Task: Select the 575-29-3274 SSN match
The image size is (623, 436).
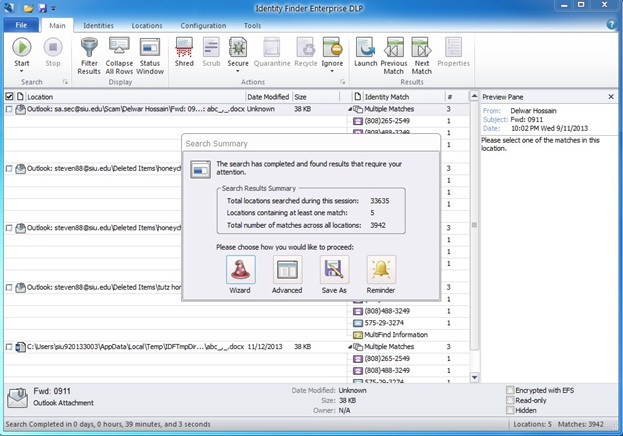Action: click(x=384, y=323)
